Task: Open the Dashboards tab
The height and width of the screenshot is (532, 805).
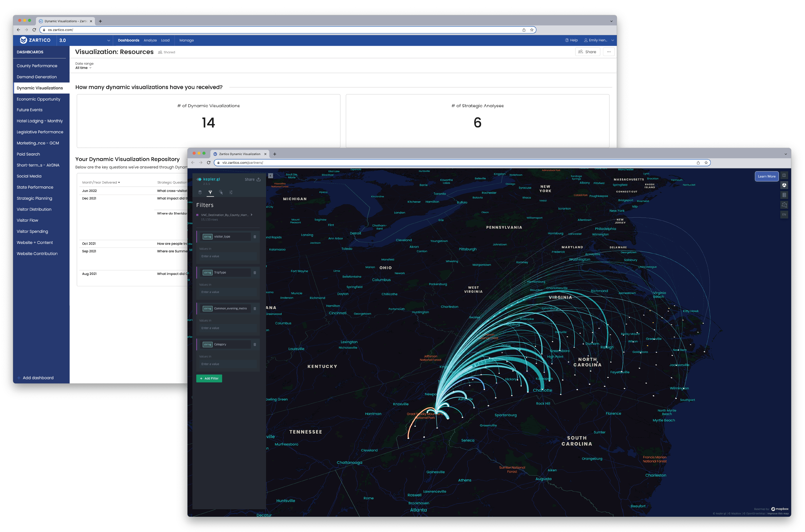Action: [128, 40]
